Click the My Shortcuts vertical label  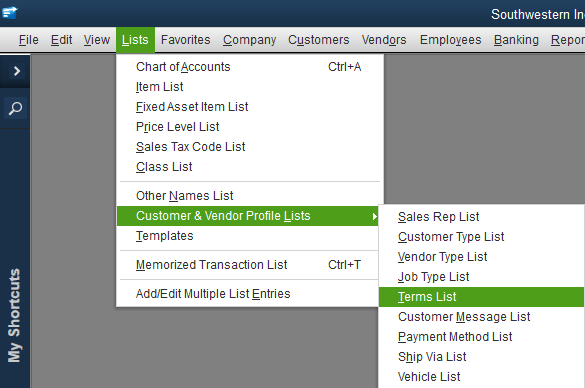point(15,316)
